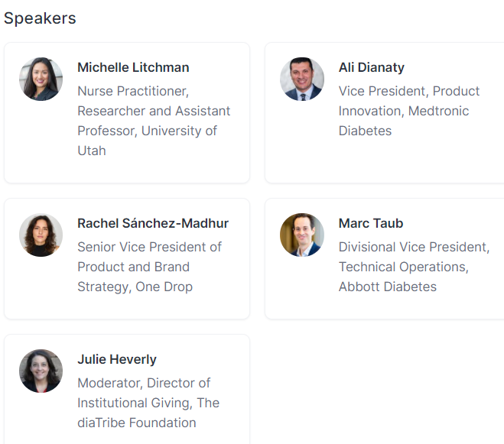Click Julie Heverly's profile photo
The width and height of the screenshot is (504, 444).
41,371
